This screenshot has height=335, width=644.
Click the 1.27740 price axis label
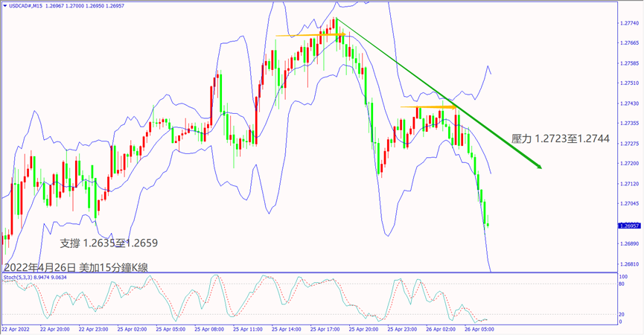[630, 23]
